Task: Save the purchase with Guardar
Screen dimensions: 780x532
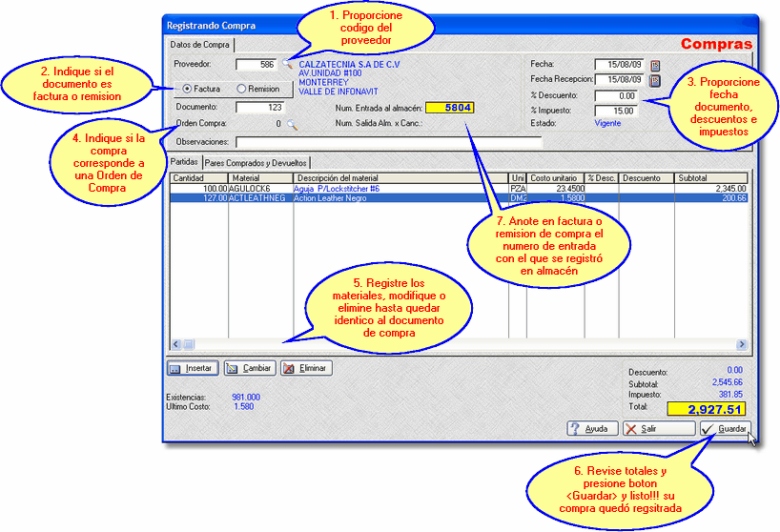Action: 725,429
